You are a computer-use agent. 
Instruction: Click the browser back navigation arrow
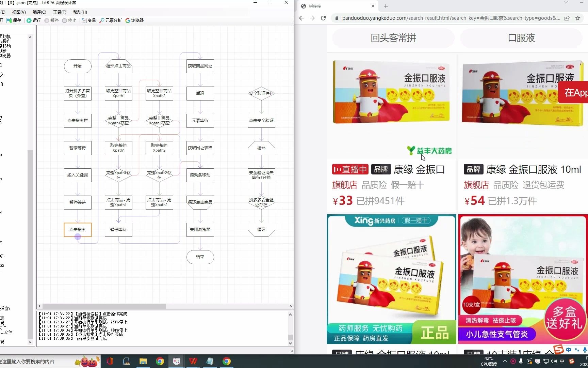pyautogui.click(x=301, y=18)
